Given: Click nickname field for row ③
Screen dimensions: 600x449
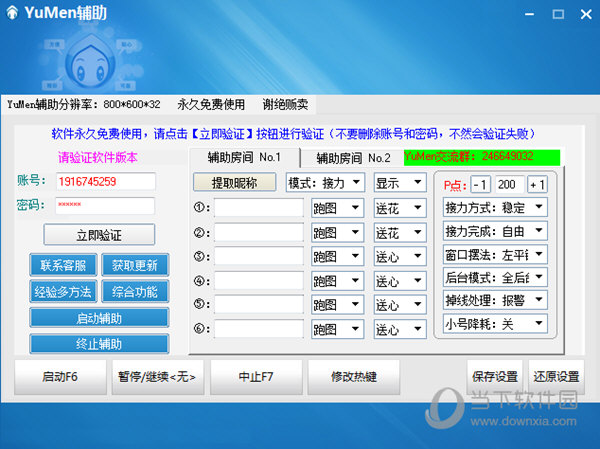Looking at the screenshot, I should point(259,256).
